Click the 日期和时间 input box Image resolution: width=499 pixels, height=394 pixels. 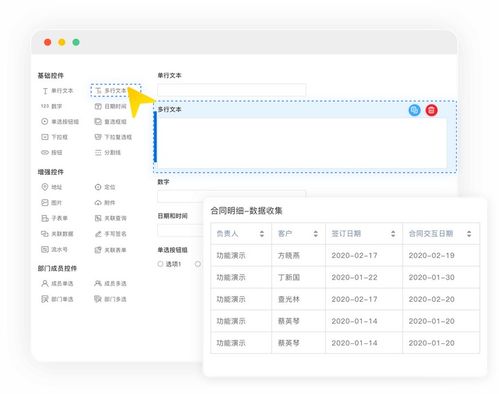[180, 230]
